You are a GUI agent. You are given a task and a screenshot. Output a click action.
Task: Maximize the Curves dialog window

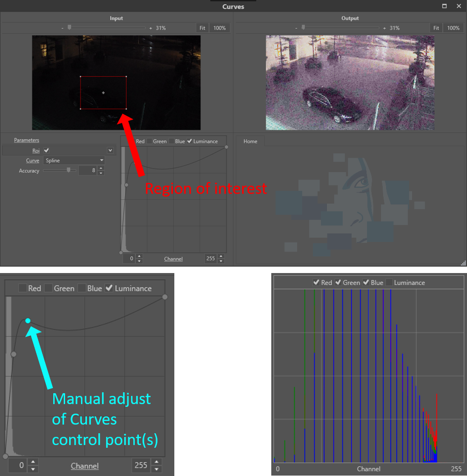444,6
